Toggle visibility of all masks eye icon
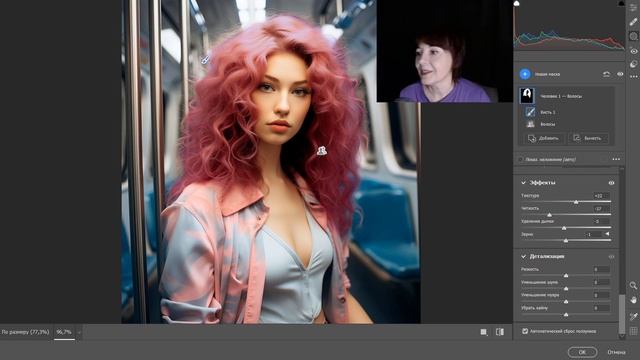 (x=620, y=74)
